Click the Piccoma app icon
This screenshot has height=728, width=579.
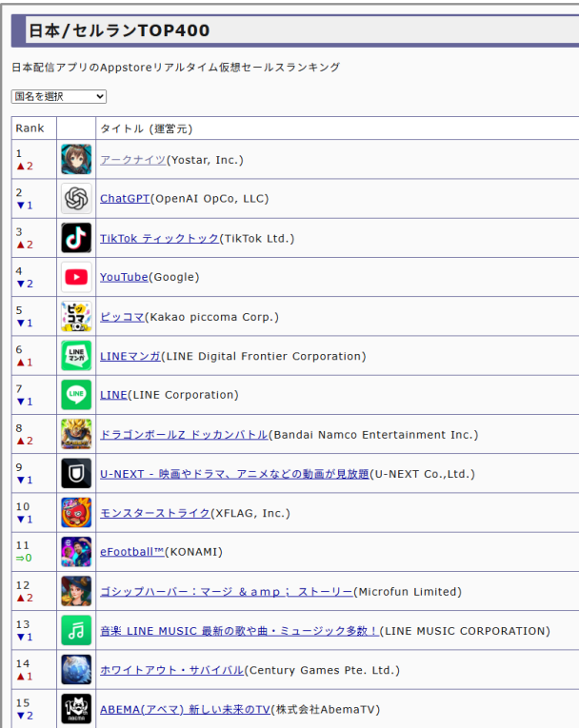point(76,316)
